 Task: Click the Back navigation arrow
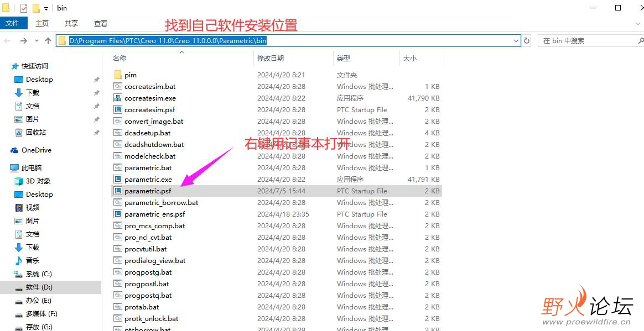[x=7, y=40]
